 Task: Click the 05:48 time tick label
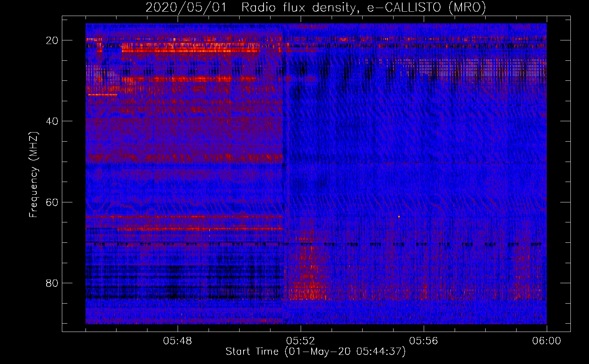click(x=178, y=341)
